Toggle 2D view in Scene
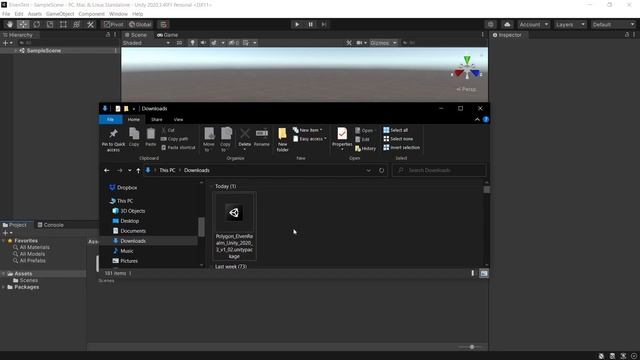 tap(179, 43)
